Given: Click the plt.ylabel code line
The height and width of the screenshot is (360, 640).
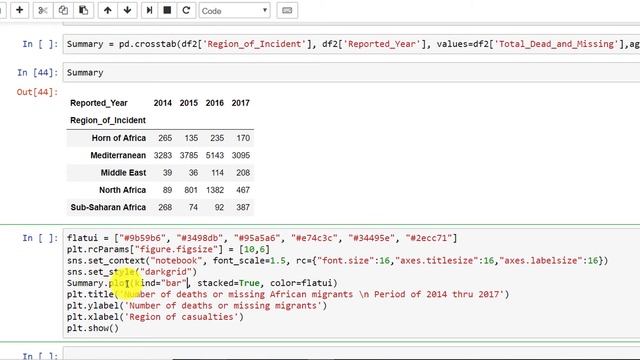Looking at the screenshot, I should 197,305.
